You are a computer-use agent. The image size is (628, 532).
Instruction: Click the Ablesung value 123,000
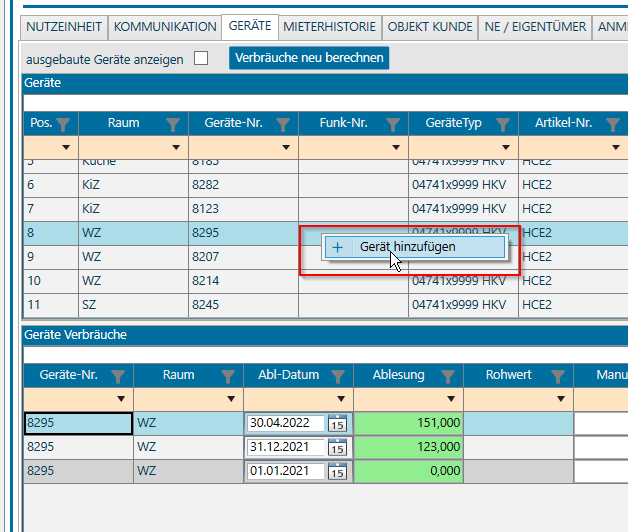tap(409, 447)
